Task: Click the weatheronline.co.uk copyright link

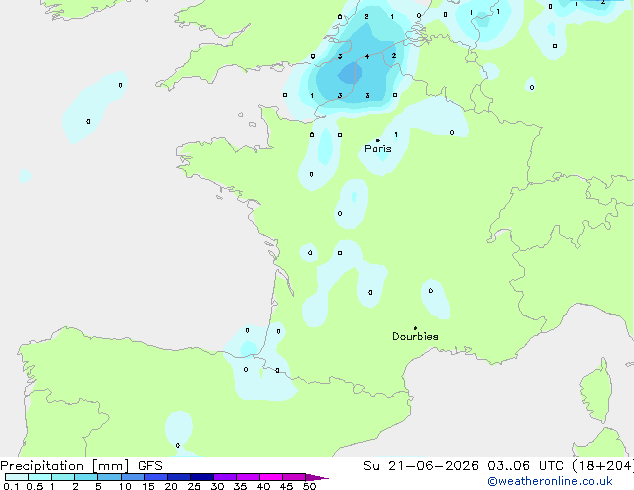Action: point(550,481)
